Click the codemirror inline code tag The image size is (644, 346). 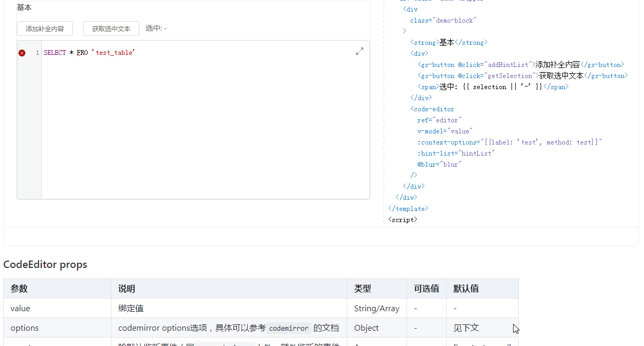289,328
